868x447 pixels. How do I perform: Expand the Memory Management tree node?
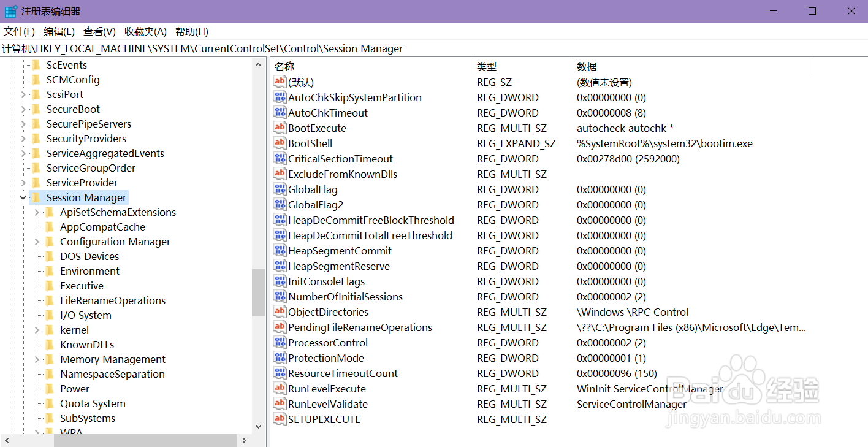pos(37,359)
